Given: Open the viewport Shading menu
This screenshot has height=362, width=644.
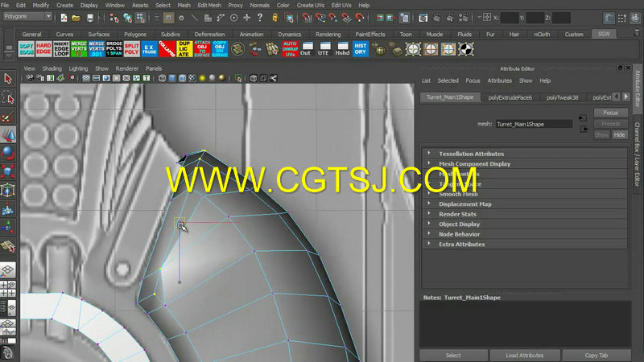Looking at the screenshot, I should (x=52, y=68).
